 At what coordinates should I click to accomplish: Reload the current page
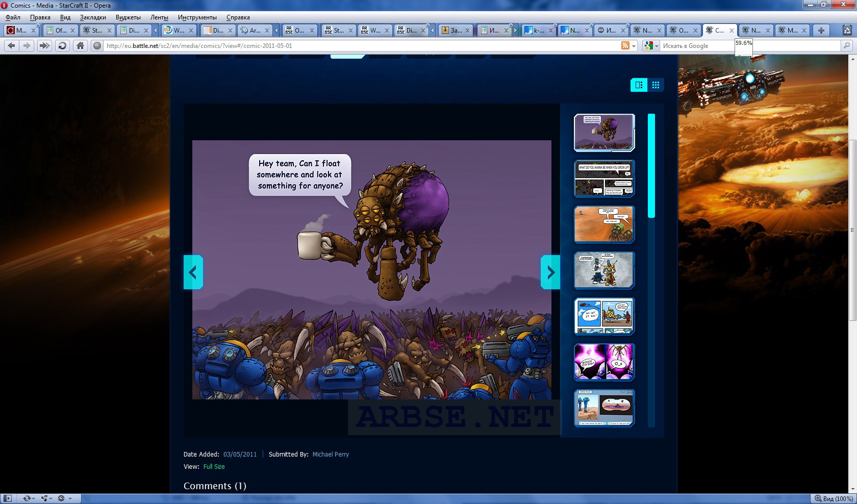coord(62,45)
